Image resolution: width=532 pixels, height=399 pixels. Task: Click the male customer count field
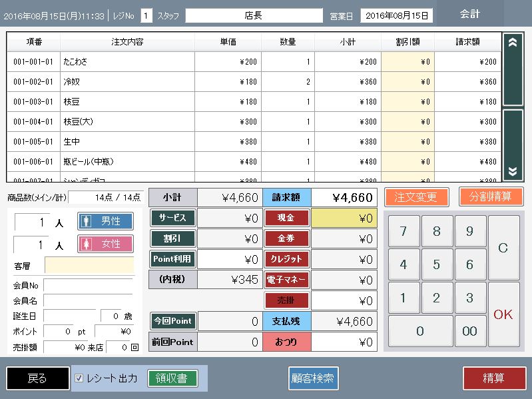32,222
